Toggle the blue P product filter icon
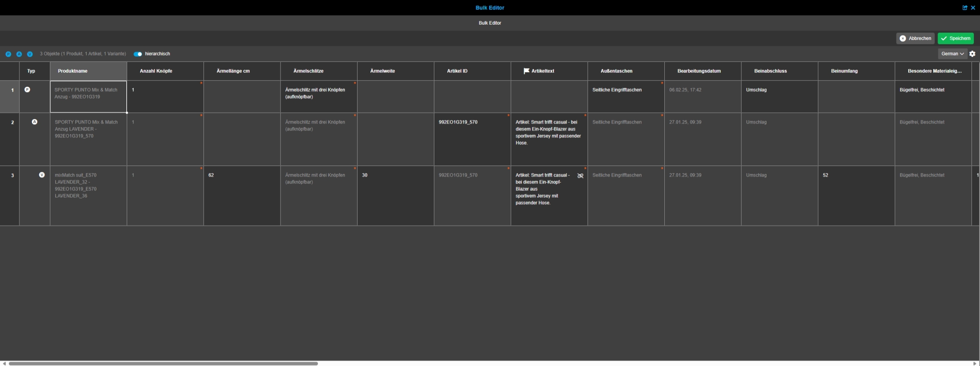 (8, 54)
